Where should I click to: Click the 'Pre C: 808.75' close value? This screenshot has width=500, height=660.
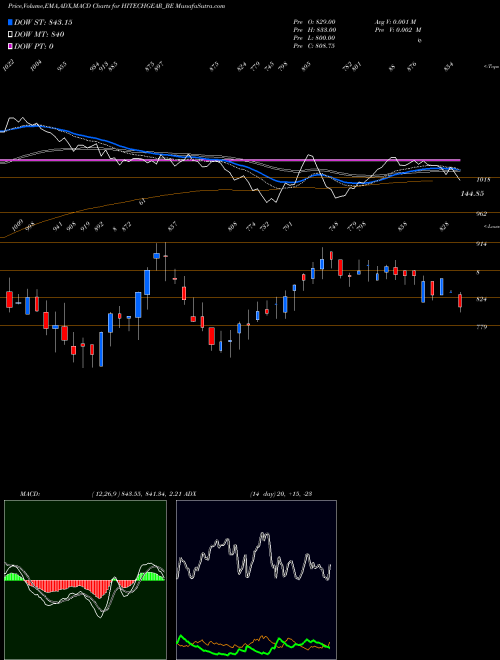[x=314, y=46]
